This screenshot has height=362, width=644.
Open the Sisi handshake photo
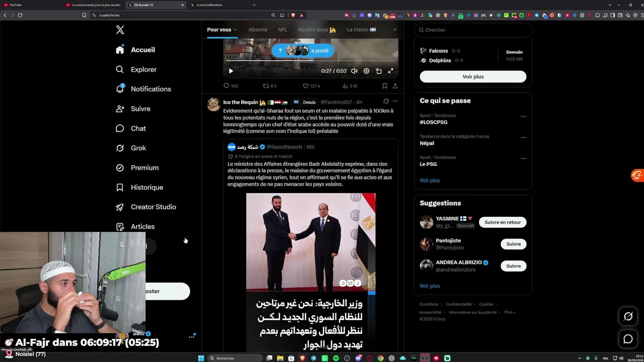311,242
